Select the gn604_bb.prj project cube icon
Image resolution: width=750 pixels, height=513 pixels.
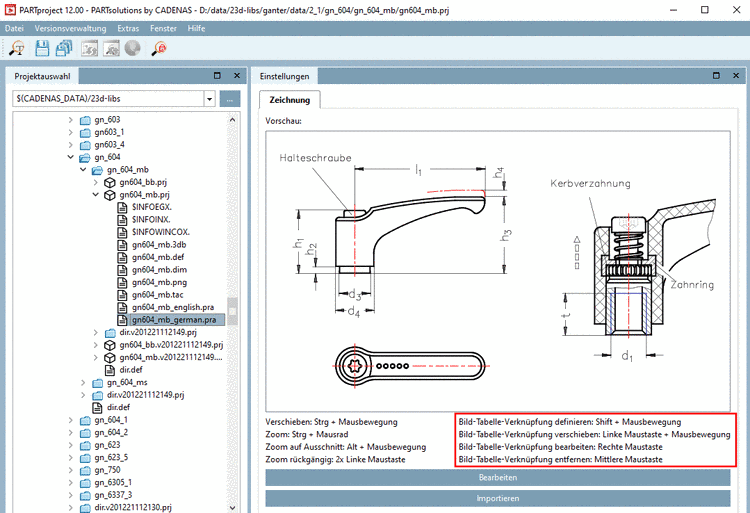coord(111,183)
